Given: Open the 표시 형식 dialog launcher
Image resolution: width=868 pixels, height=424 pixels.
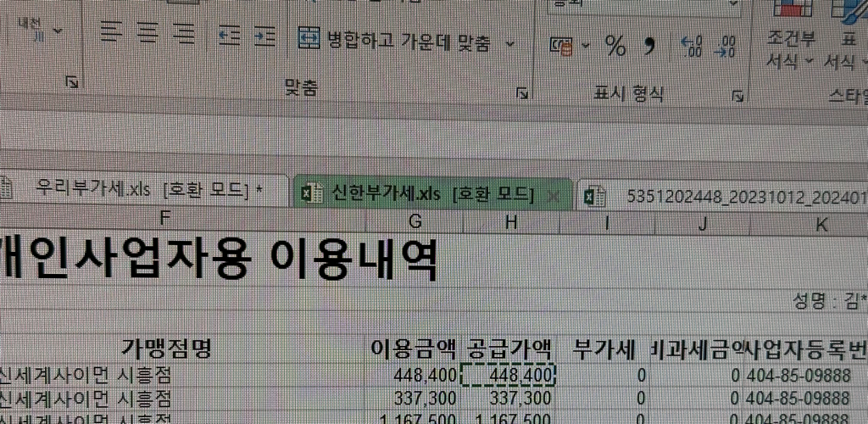Looking at the screenshot, I should tap(737, 93).
